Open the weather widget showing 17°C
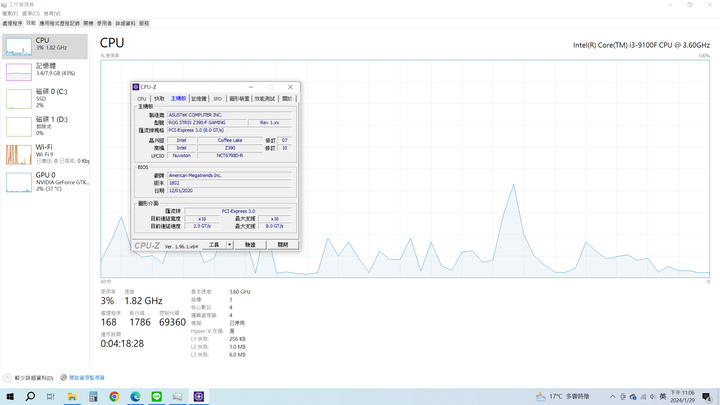Viewport: 720px width, 405px height. pos(562,396)
